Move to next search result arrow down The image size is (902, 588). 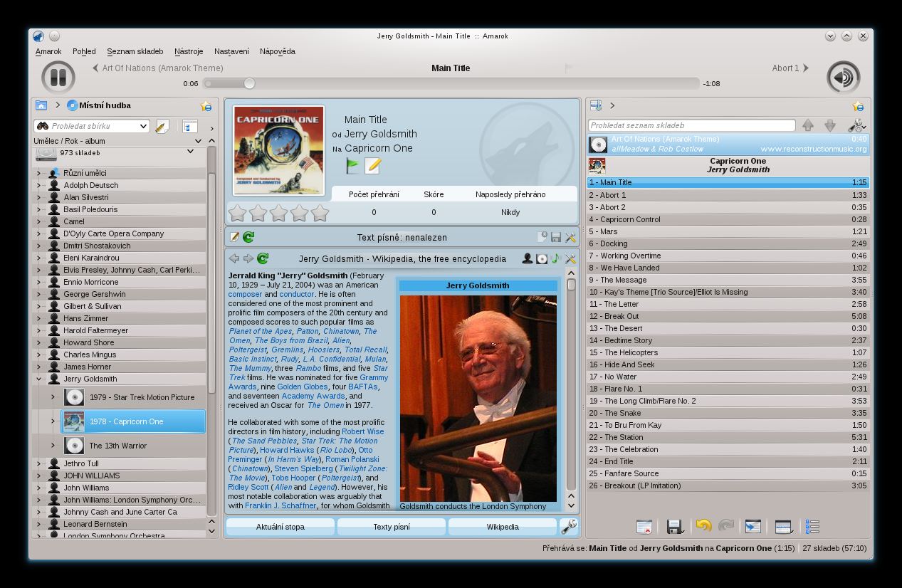pyautogui.click(x=830, y=125)
